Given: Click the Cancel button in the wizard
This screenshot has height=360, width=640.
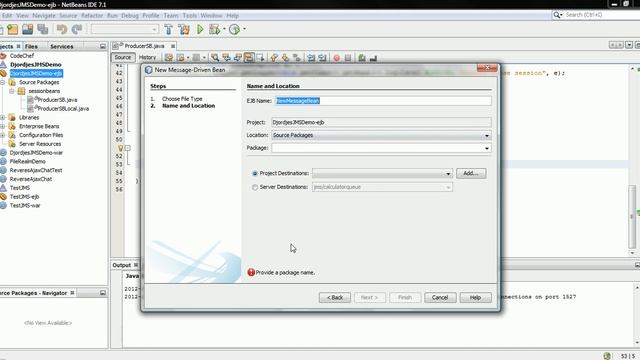Looking at the screenshot, I should [x=440, y=298].
